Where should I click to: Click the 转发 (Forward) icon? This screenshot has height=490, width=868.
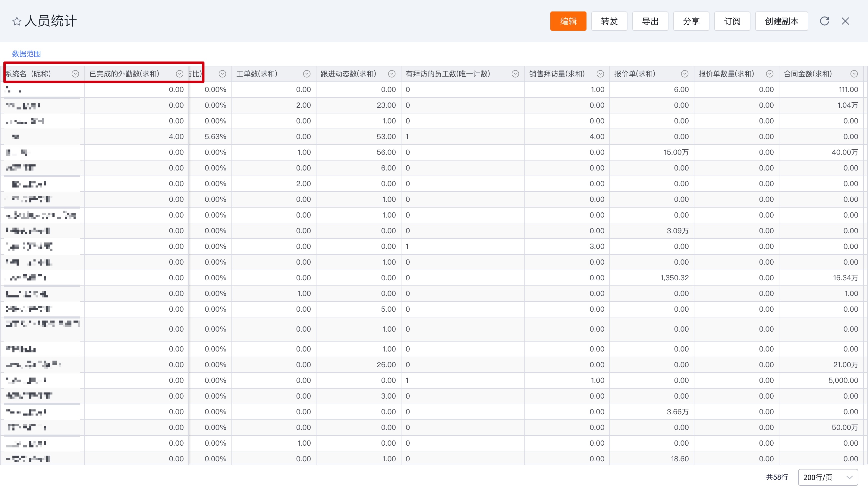pyautogui.click(x=609, y=21)
